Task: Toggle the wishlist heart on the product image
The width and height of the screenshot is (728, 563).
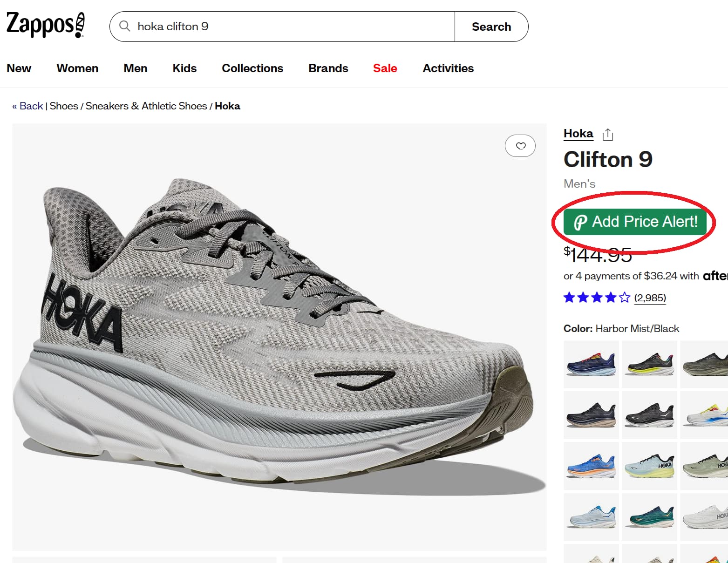Action: pos(520,146)
